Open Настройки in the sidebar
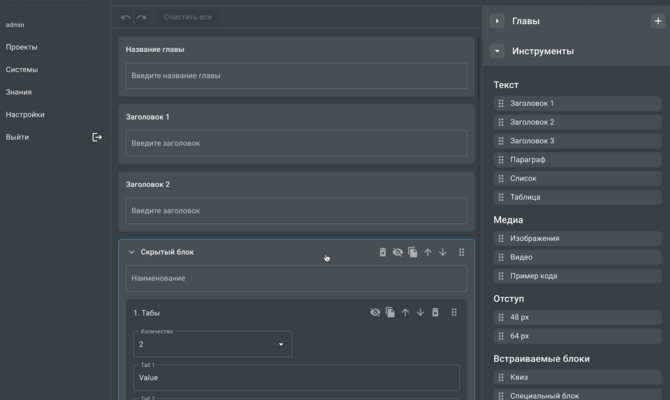 (25, 115)
